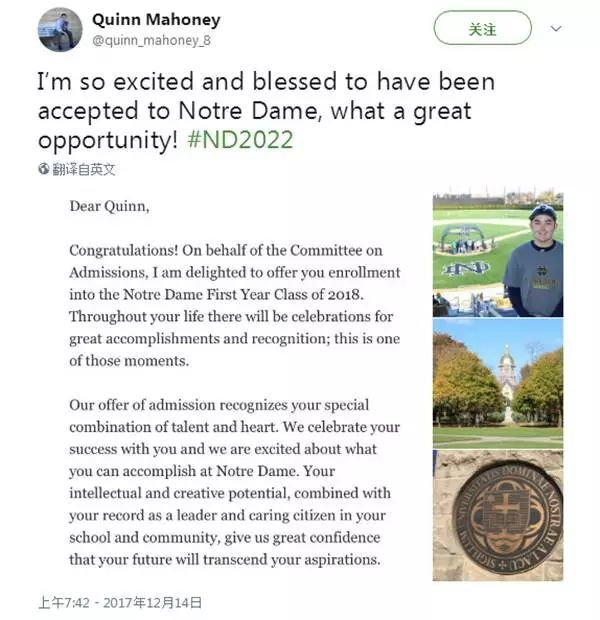
Task: Open the #ND2022 hashtag
Action: click(x=240, y=139)
